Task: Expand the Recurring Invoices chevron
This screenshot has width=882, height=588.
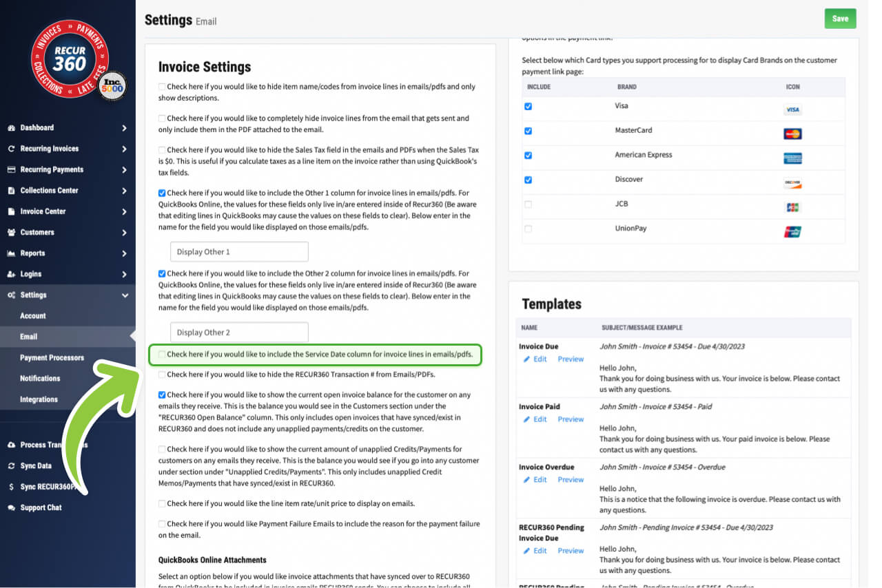Action: pyautogui.click(x=124, y=149)
